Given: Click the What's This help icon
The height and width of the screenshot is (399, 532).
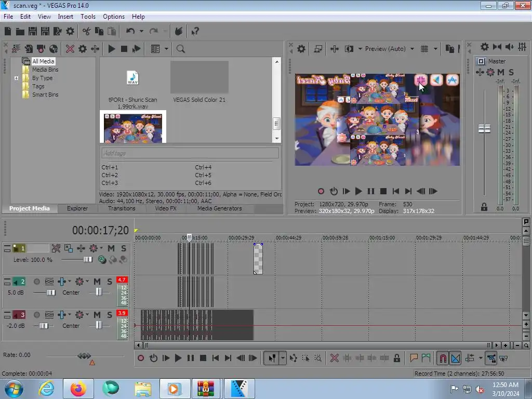Looking at the screenshot, I should click(195, 31).
